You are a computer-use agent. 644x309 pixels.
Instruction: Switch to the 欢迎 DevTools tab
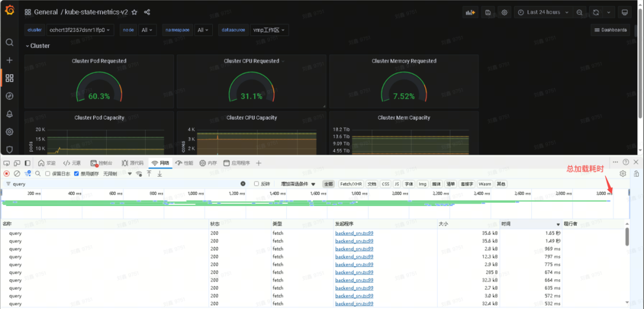pos(47,163)
